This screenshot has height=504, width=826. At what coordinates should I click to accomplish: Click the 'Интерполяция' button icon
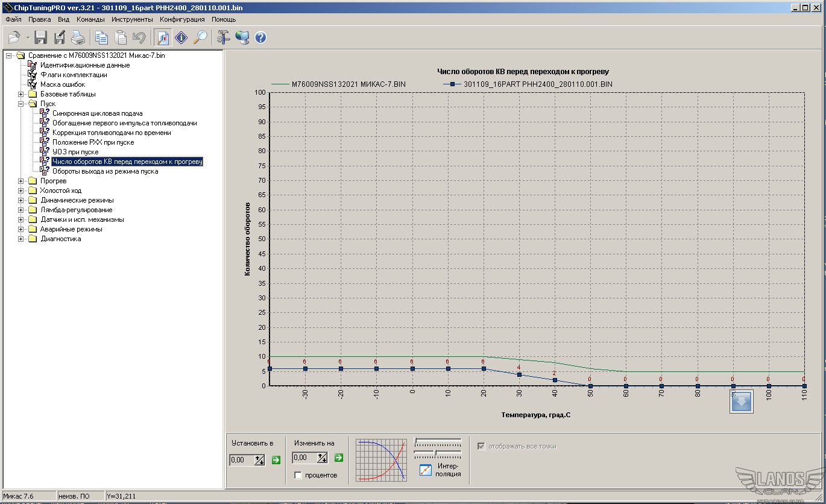click(x=426, y=470)
